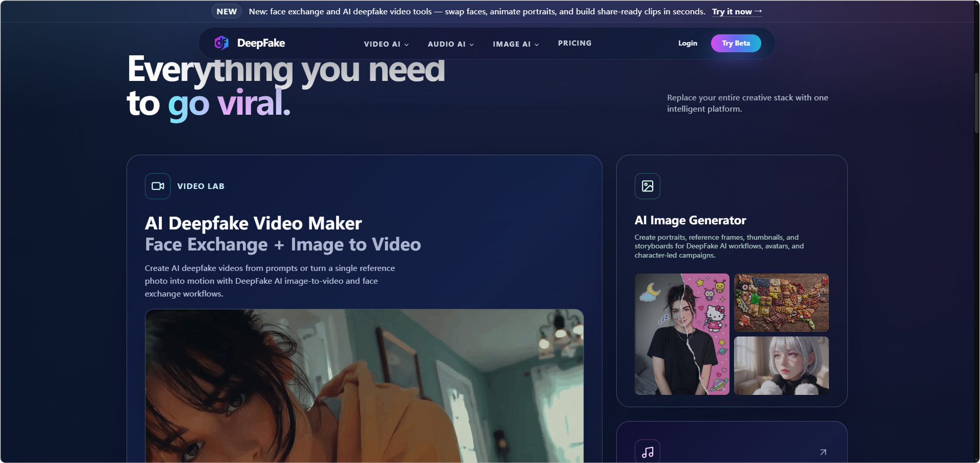Open the audio card arrow icon
This screenshot has height=463, width=980.
823,452
